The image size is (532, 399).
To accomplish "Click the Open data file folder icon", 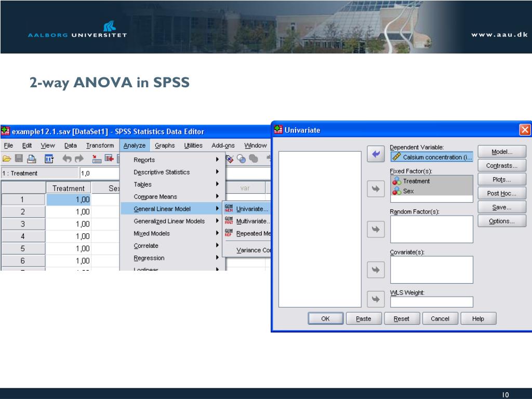I will pyautogui.click(x=6, y=158).
